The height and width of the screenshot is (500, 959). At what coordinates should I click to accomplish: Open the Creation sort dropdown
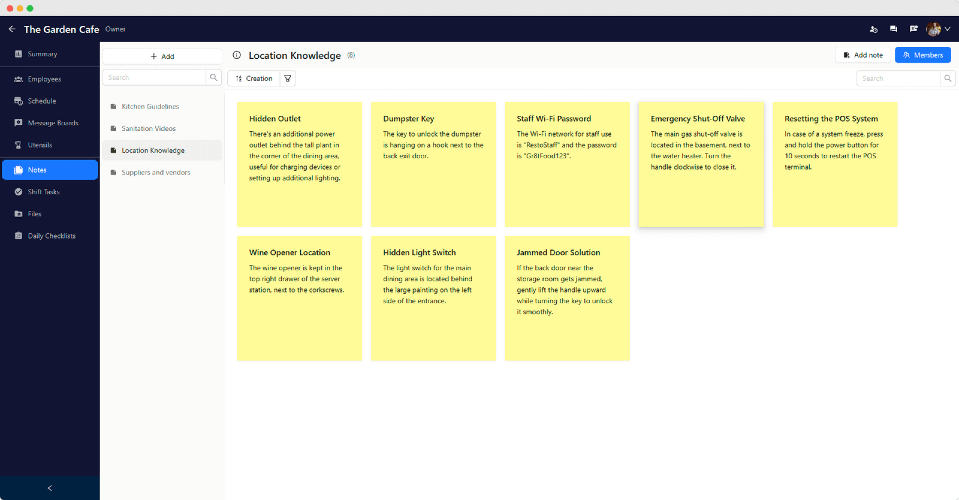tap(254, 78)
